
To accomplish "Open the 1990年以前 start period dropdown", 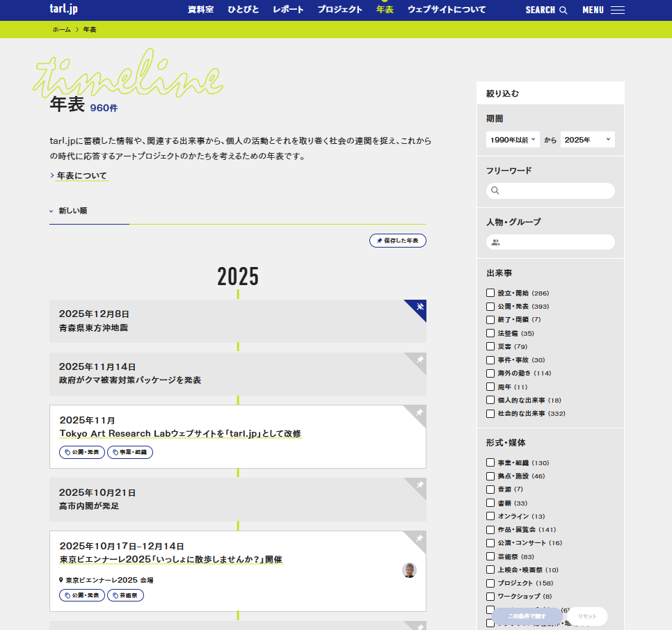I will click(513, 140).
